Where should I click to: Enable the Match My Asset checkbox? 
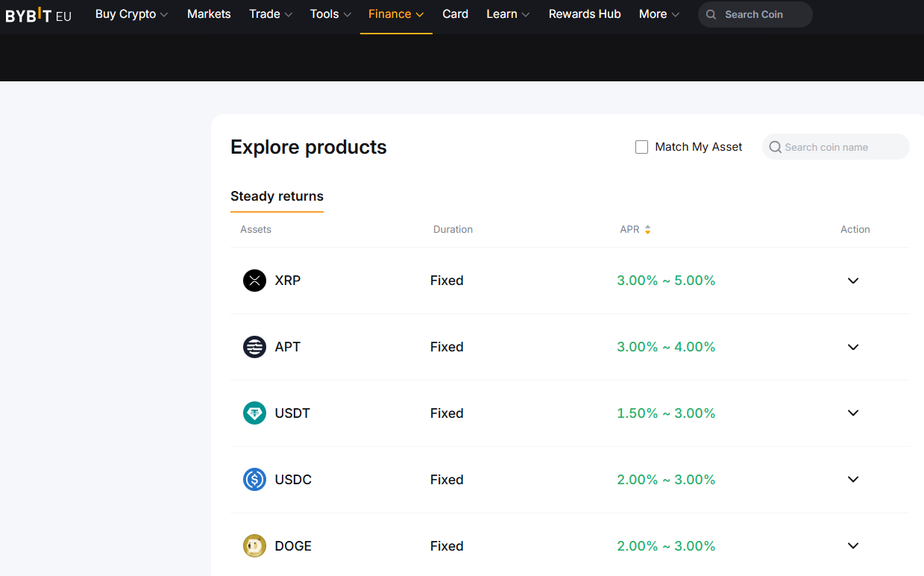click(x=641, y=147)
